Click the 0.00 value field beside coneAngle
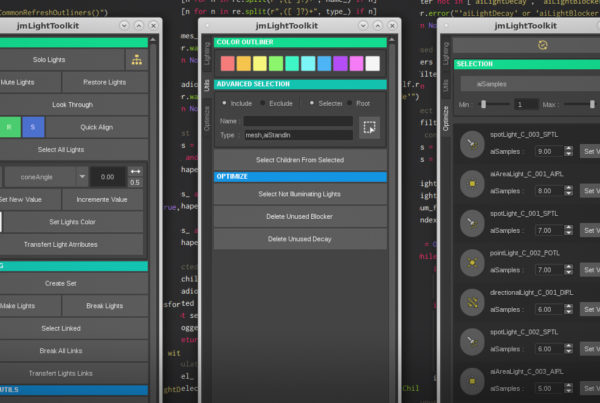The width and height of the screenshot is (600, 403). (x=108, y=177)
